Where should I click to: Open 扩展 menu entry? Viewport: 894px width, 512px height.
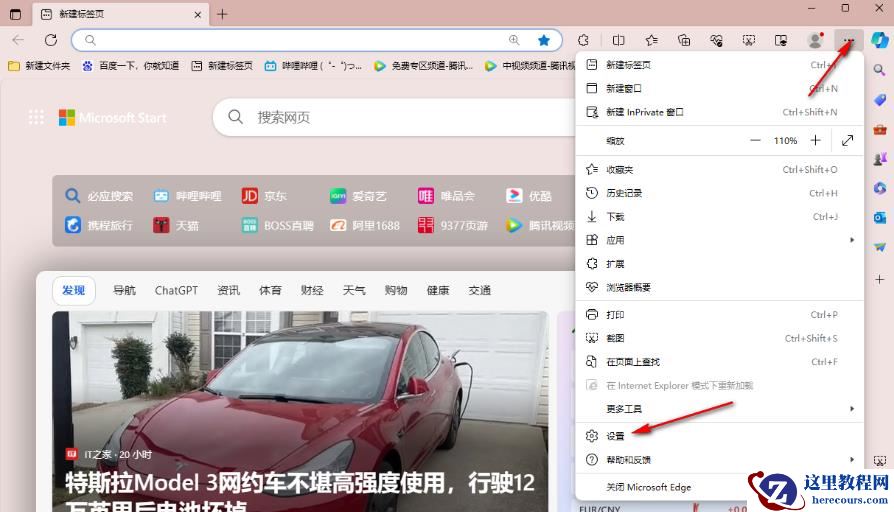[x=720, y=264]
